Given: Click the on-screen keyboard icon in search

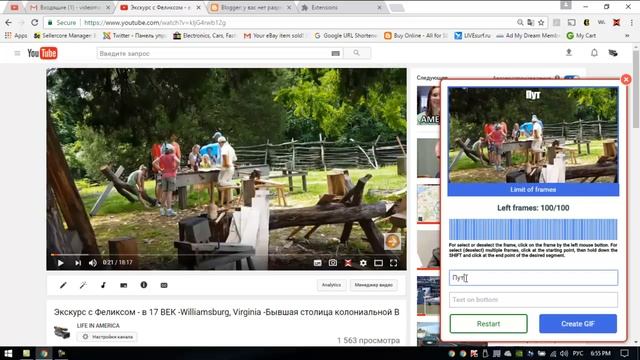Looking at the screenshot, I should coord(336,53).
